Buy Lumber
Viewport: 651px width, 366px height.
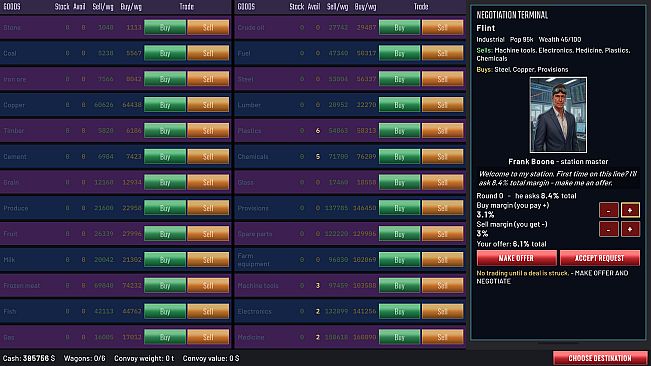[x=399, y=105]
